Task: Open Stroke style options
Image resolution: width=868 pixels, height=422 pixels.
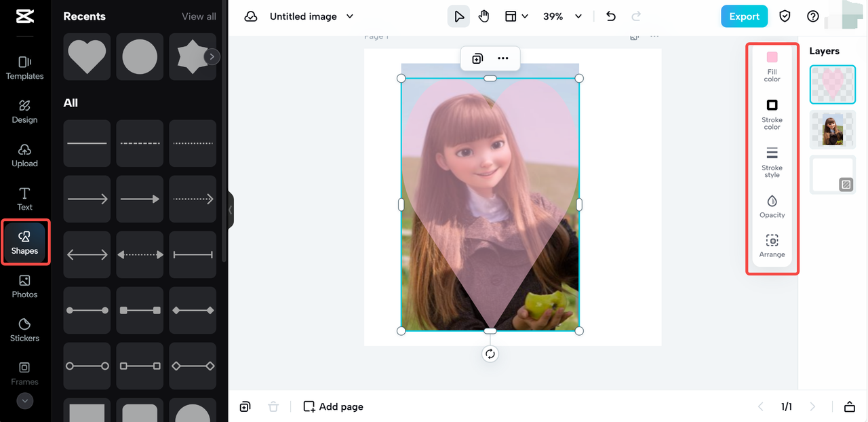Action: coord(772,162)
